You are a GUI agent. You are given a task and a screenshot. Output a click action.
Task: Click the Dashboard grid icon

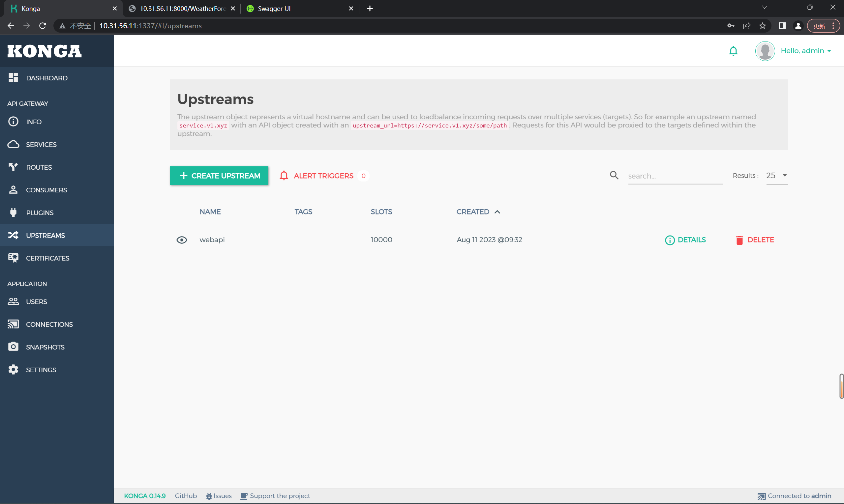point(13,78)
